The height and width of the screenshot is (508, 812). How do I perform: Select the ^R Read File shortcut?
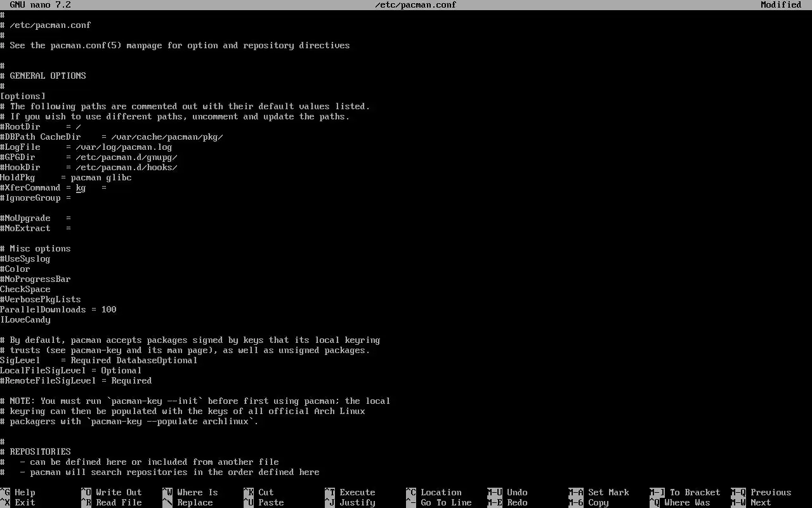[112, 502]
